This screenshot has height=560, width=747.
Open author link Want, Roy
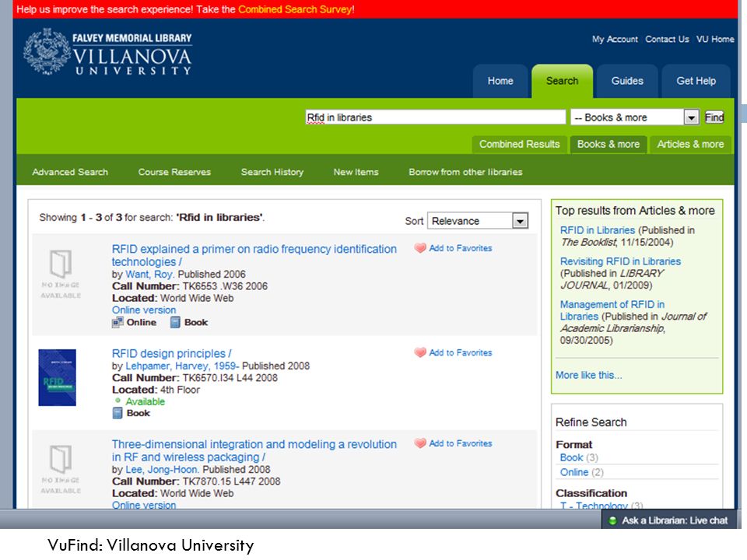[149, 275]
